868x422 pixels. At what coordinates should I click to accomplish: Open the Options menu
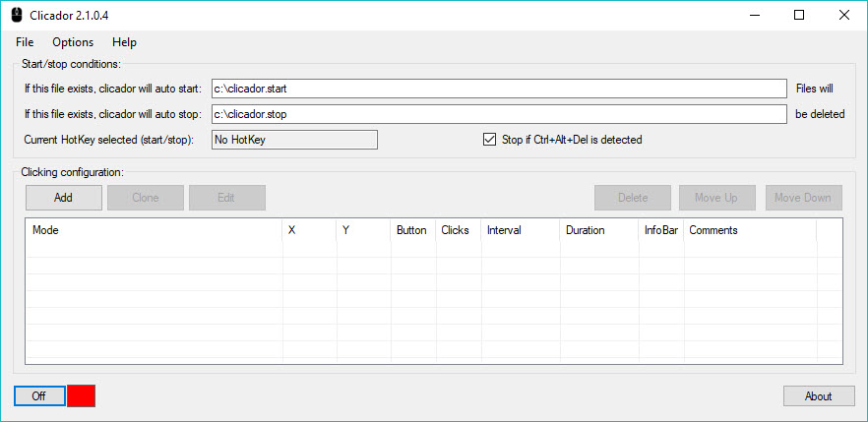[x=73, y=42]
